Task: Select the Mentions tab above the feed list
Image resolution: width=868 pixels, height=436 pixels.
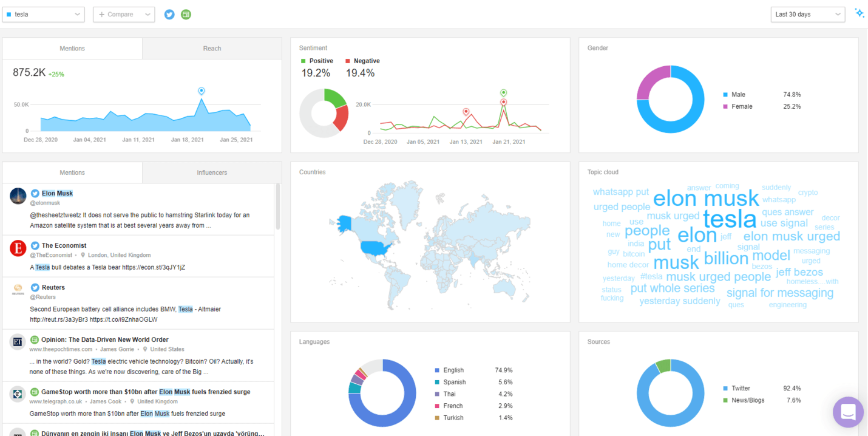Action: pyautogui.click(x=72, y=172)
